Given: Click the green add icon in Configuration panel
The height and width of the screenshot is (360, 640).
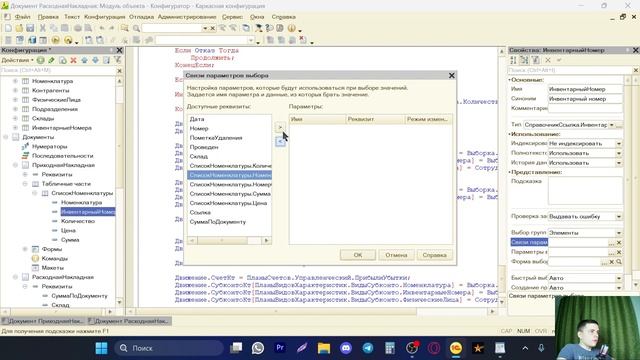Looking at the screenshot, I should tap(41, 60).
